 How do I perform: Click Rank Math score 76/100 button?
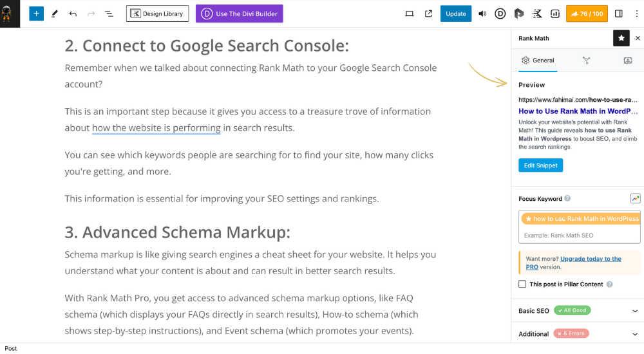click(587, 14)
